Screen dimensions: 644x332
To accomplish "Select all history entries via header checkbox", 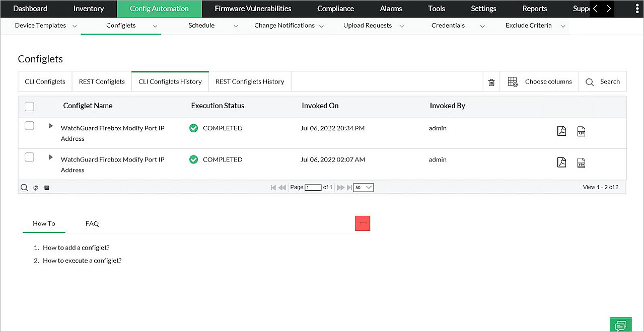I will (29, 106).
